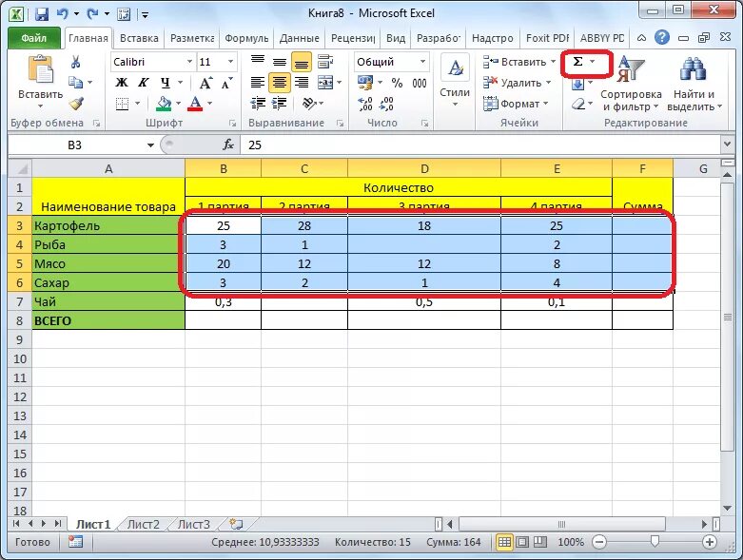The height and width of the screenshot is (560, 743).
Task: Switch to the Данные ribbon tab
Action: (x=300, y=38)
